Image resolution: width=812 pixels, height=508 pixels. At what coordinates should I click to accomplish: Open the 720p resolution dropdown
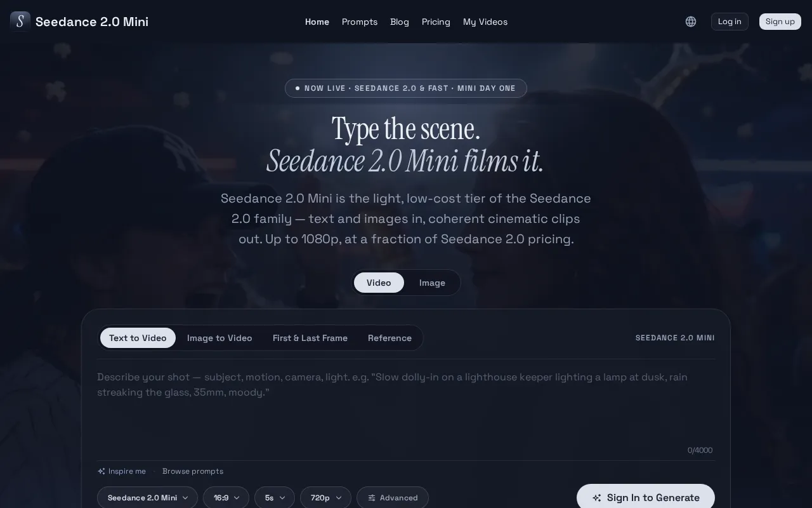325,498
